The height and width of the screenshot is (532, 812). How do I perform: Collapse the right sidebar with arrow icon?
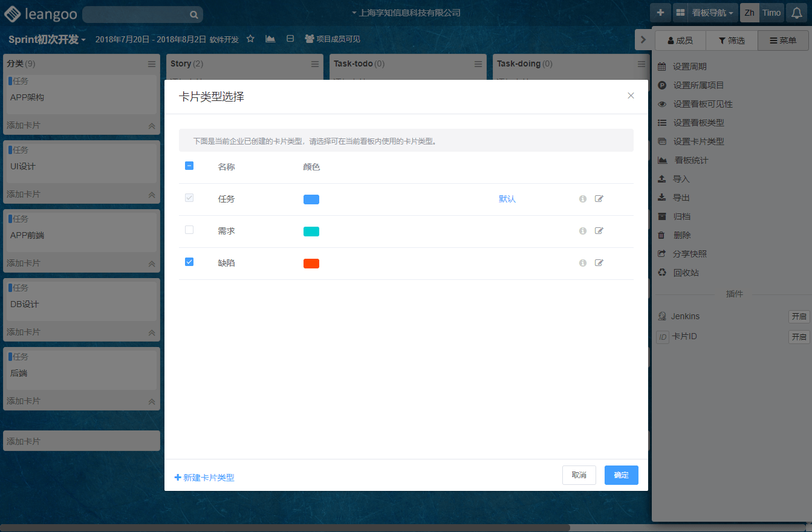[x=642, y=40]
